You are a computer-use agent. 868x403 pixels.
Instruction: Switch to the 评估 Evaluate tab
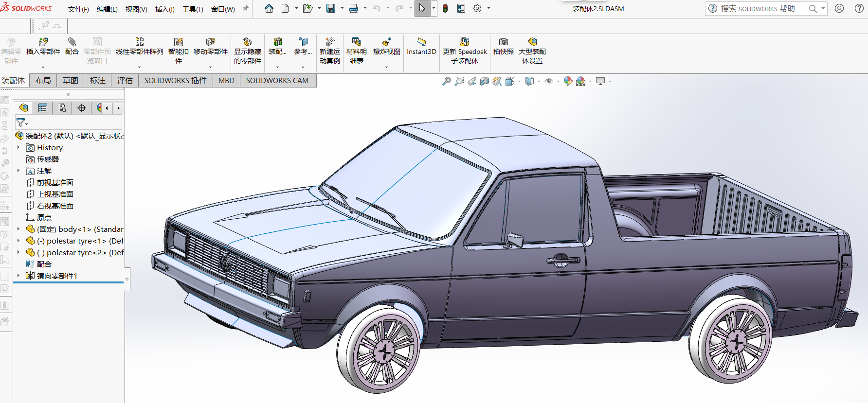pos(125,81)
